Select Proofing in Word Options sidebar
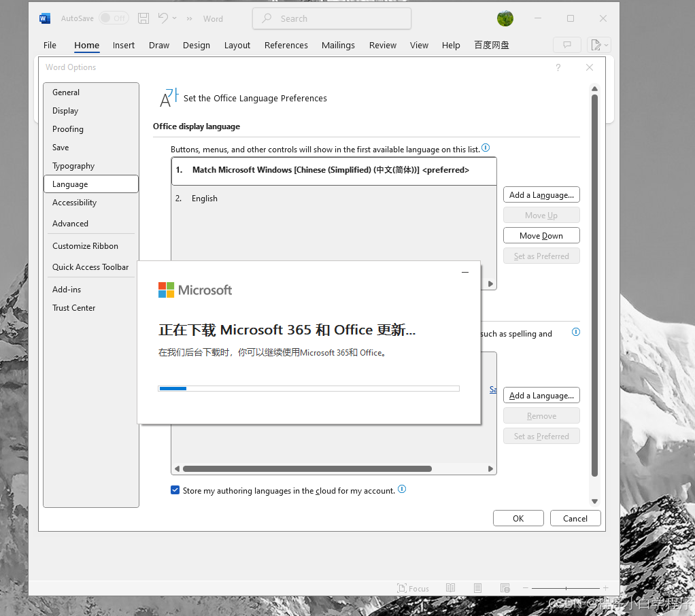 pos(91,129)
